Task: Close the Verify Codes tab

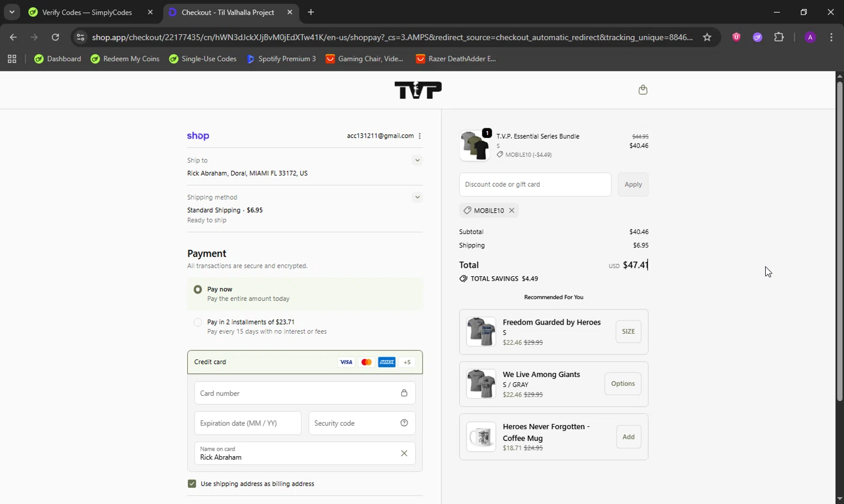Action: tap(150, 12)
